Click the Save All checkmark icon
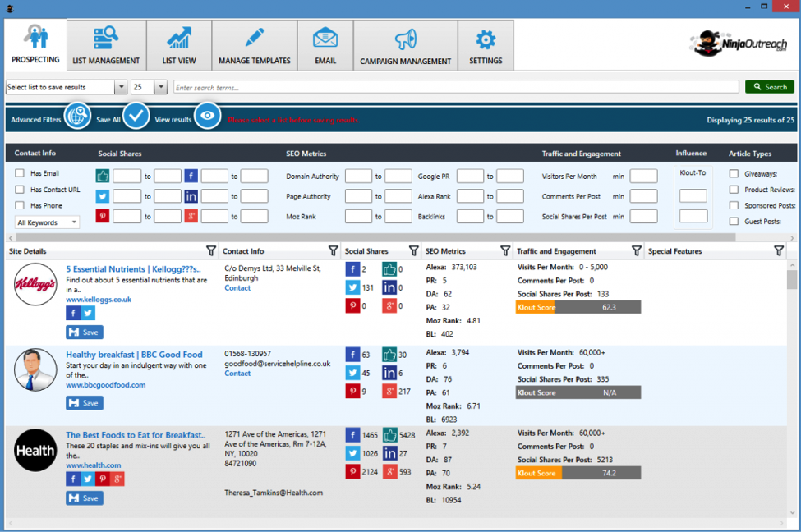The height and width of the screenshot is (532, 801). click(x=136, y=116)
